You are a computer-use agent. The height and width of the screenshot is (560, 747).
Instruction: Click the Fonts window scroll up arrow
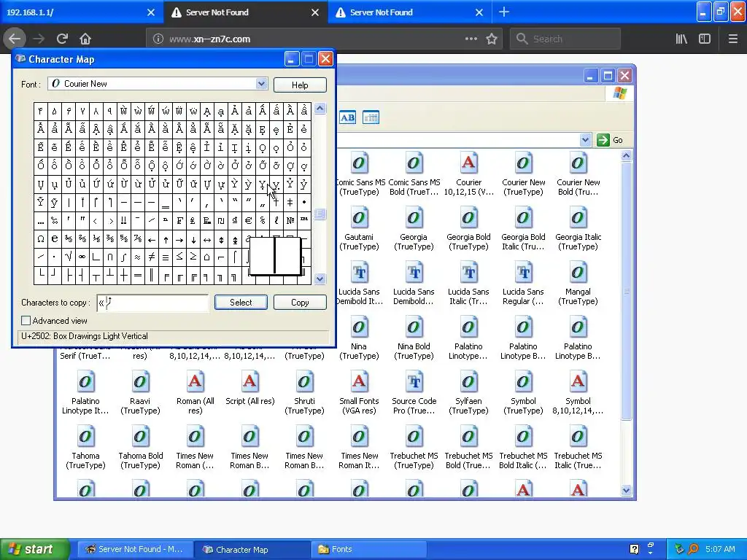(x=626, y=155)
